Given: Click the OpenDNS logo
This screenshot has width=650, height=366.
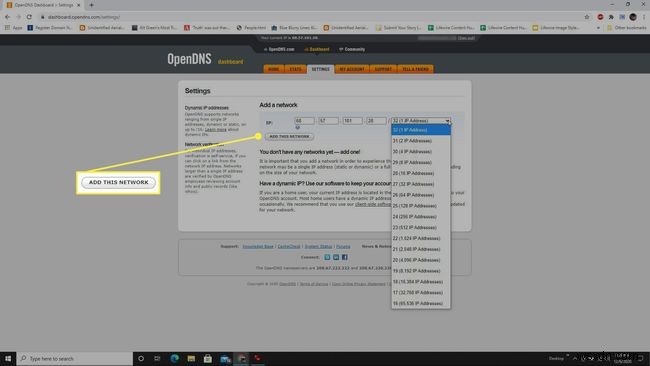Looking at the screenshot, I should pyautogui.click(x=189, y=59).
